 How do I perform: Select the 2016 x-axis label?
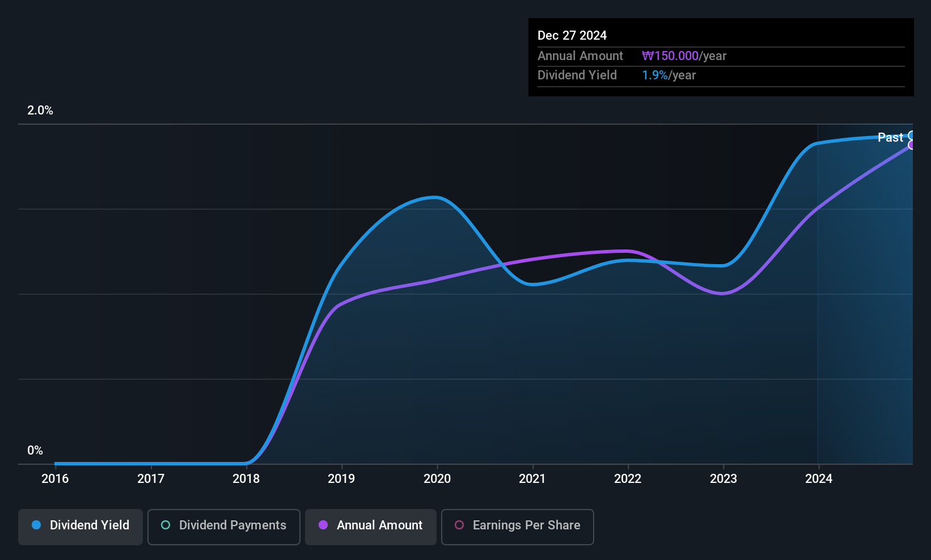(55, 478)
